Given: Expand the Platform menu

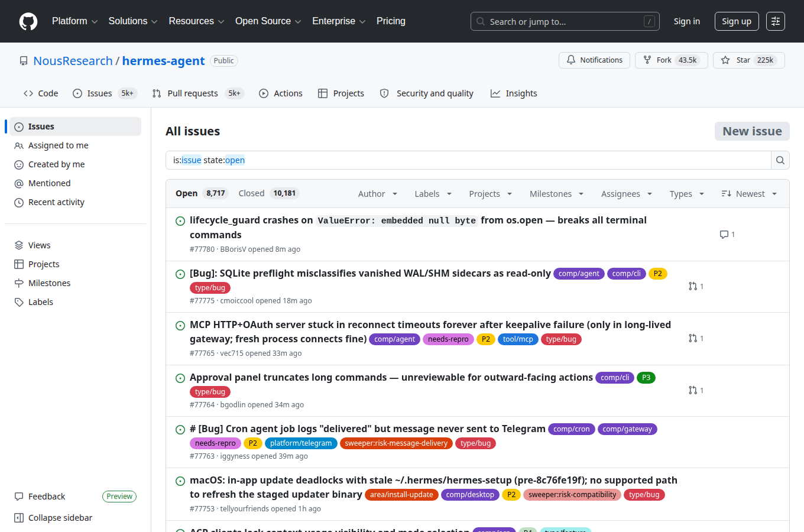Looking at the screenshot, I should 74,21.
